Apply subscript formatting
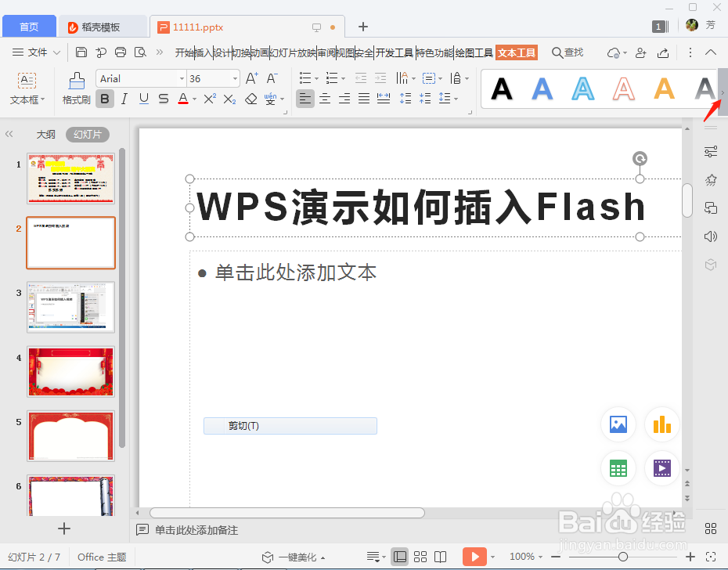The height and width of the screenshot is (570, 728). (x=229, y=99)
